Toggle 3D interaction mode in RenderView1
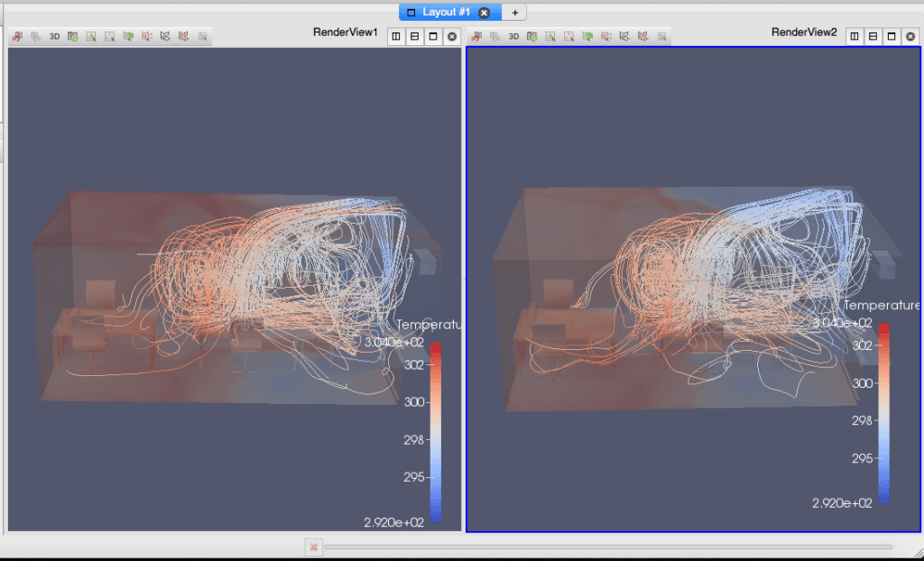This screenshot has height=561, width=924. coord(55,36)
